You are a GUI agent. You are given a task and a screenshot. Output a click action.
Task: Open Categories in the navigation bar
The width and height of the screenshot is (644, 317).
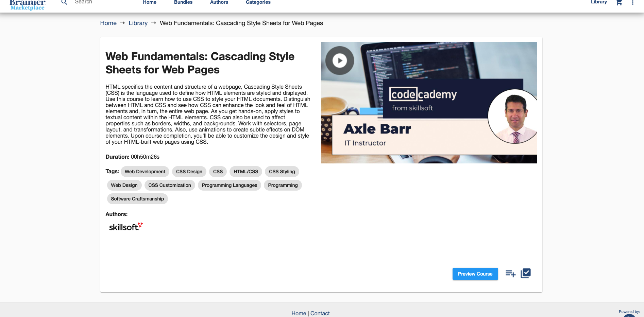coord(258,2)
